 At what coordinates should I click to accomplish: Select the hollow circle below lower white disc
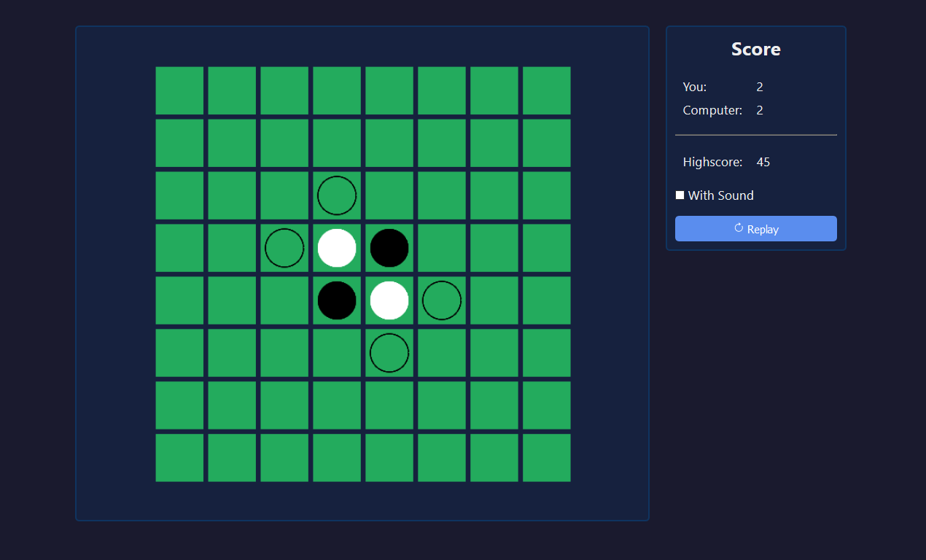pos(389,353)
